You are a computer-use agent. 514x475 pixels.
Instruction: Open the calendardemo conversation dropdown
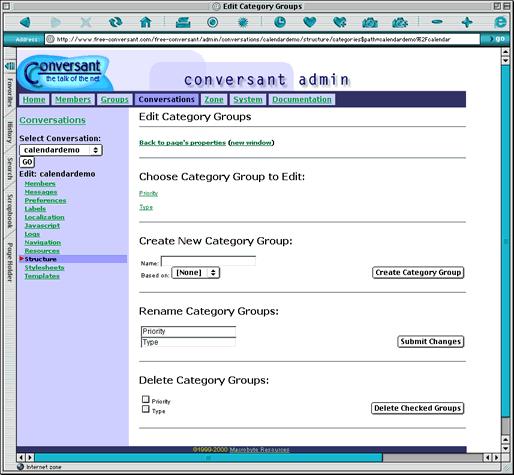tap(61, 150)
